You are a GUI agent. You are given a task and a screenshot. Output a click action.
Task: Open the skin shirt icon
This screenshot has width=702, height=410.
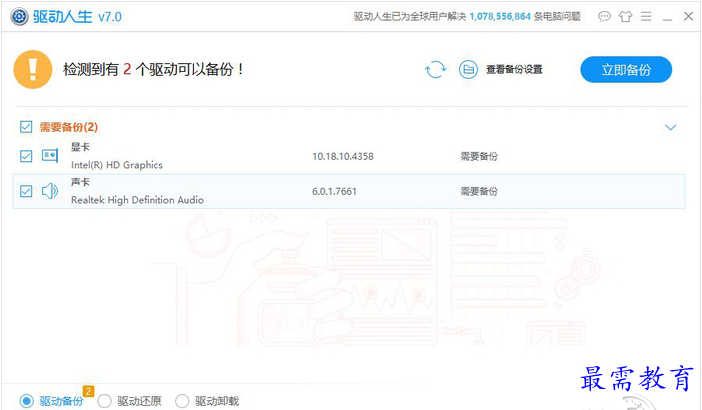[x=625, y=17]
